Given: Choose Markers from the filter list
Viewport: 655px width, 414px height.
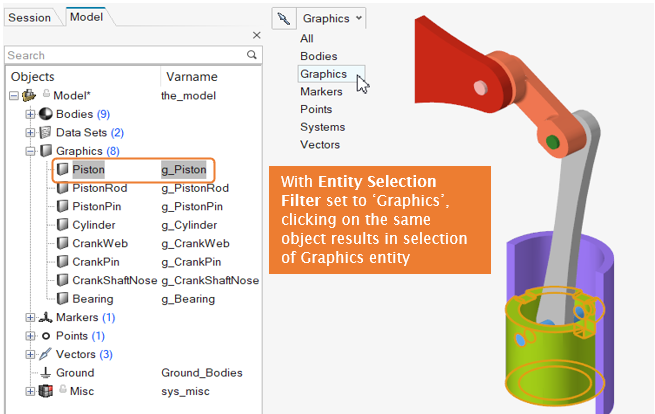Looking at the screenshot, I should point(321,92).
